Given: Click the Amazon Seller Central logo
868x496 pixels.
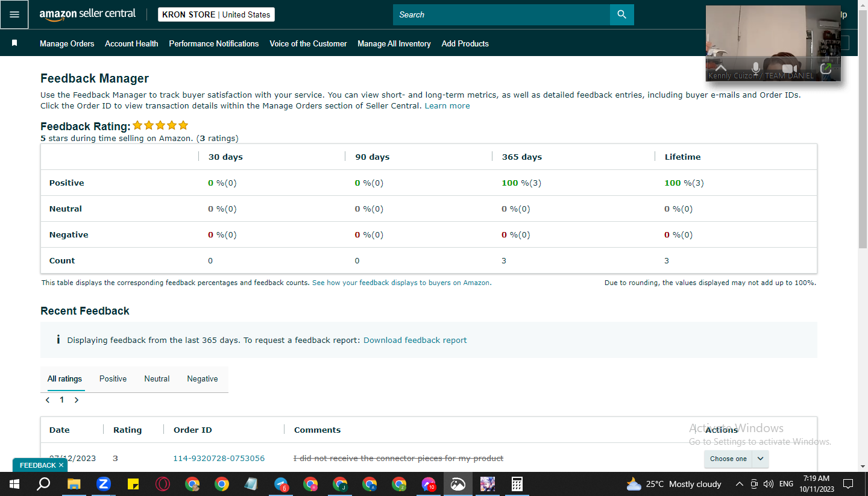Looking at the screenshot, I should pyautogui.click(x=87, y=14).
